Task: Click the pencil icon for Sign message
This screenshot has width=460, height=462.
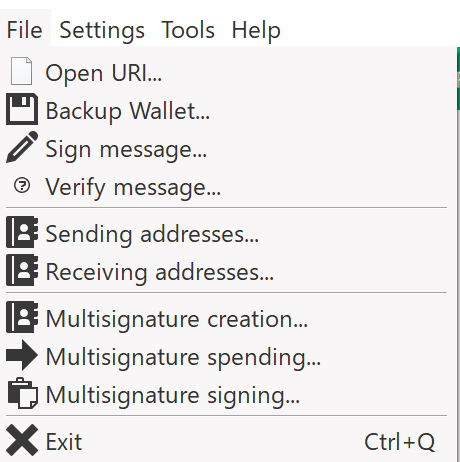Action: [22, 147]
